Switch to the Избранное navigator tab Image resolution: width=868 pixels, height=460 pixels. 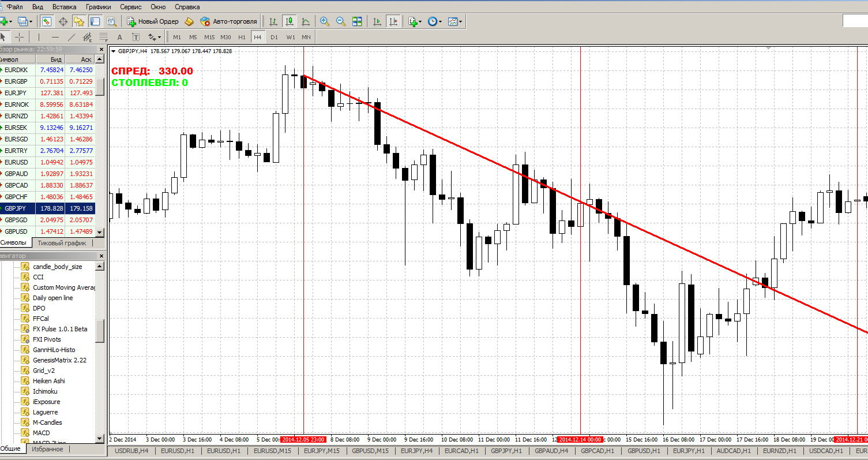pos(47,448)
